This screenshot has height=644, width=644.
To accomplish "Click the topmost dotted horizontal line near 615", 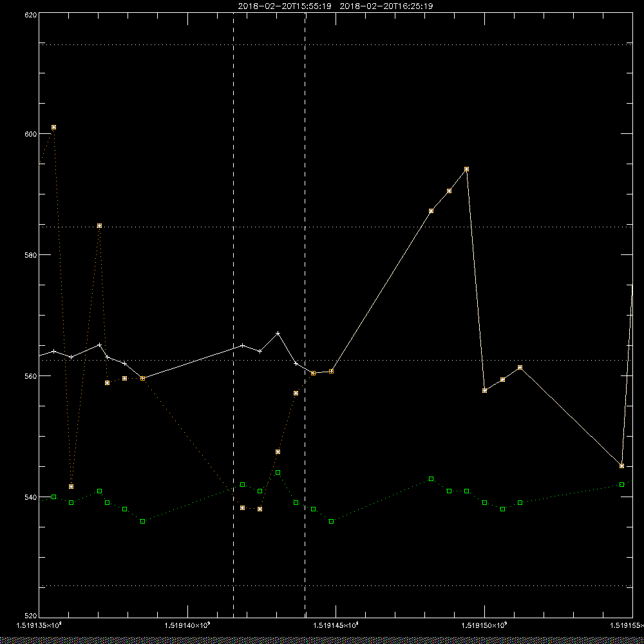I will click(336, 44).
